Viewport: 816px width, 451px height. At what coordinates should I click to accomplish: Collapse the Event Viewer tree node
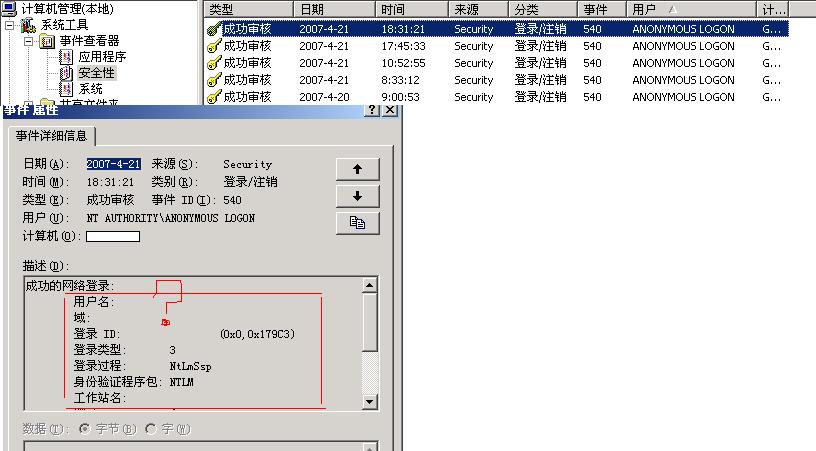pos(29,41)
